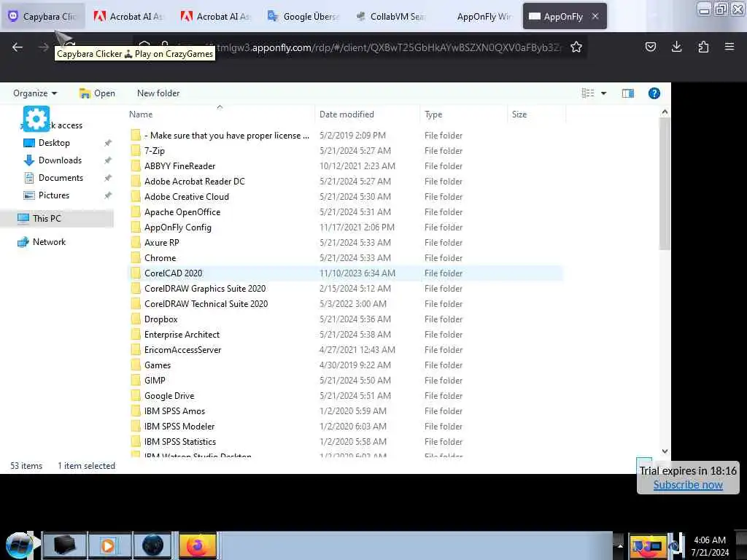Click the New folder button
Screen dimensions: 747x560
tap(158, 93)
